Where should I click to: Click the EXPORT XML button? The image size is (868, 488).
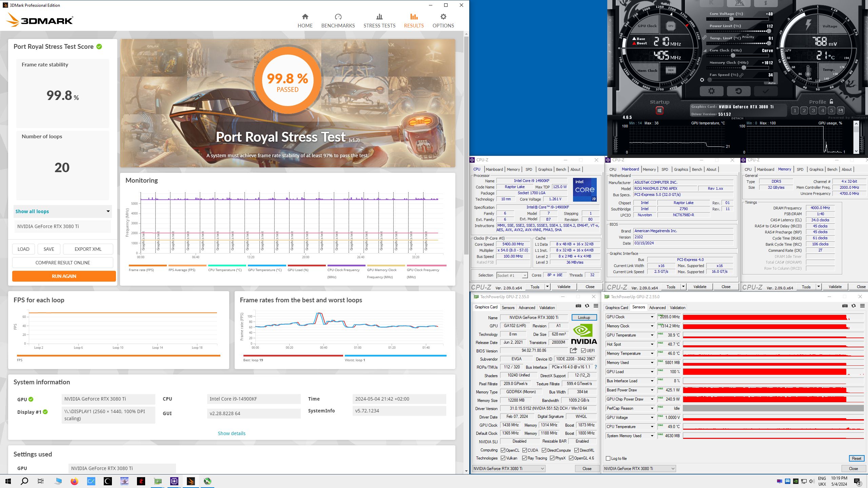point(88,249)
